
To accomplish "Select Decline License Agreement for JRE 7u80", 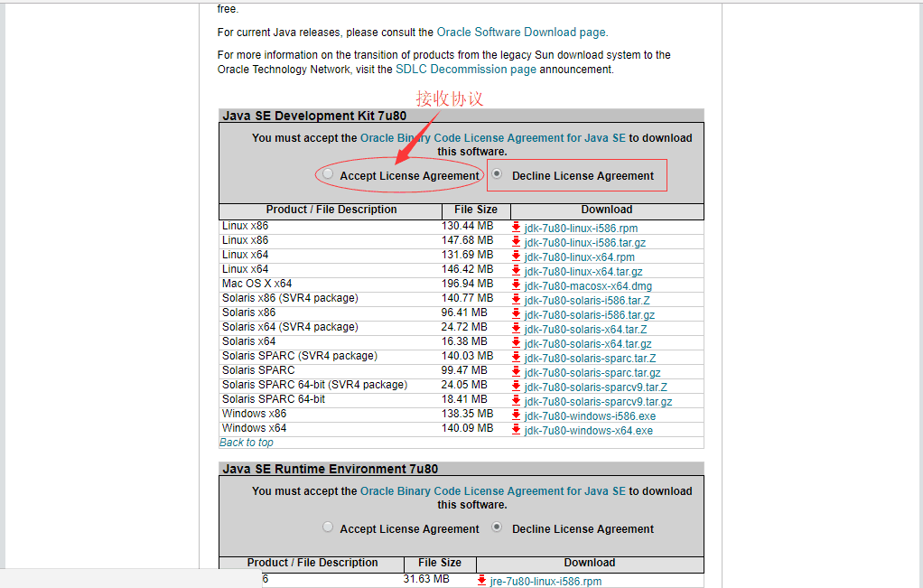I will tap(498, 527).
